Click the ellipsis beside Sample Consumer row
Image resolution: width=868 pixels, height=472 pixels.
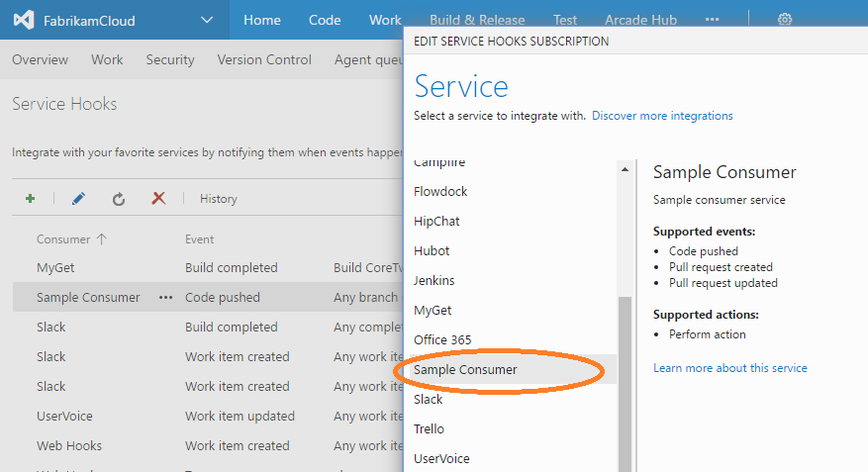click(x=165, y=297)
